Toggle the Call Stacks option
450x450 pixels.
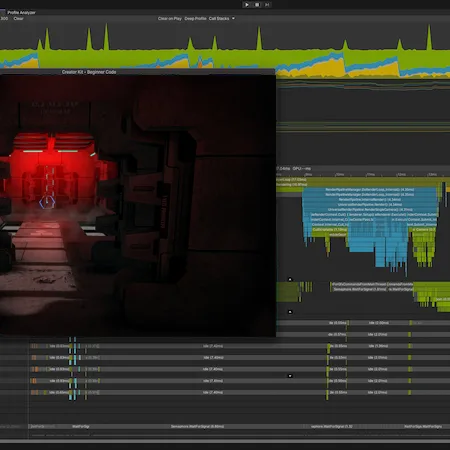point(219,19)
